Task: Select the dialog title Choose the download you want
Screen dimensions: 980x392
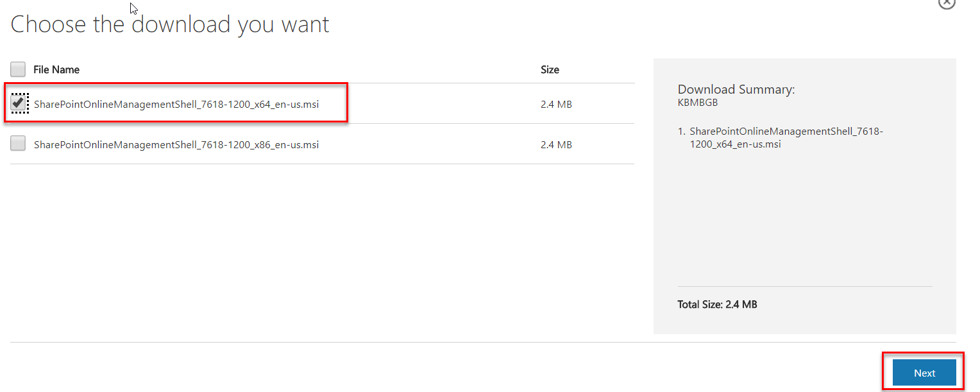Action: (x=169, y=24)
